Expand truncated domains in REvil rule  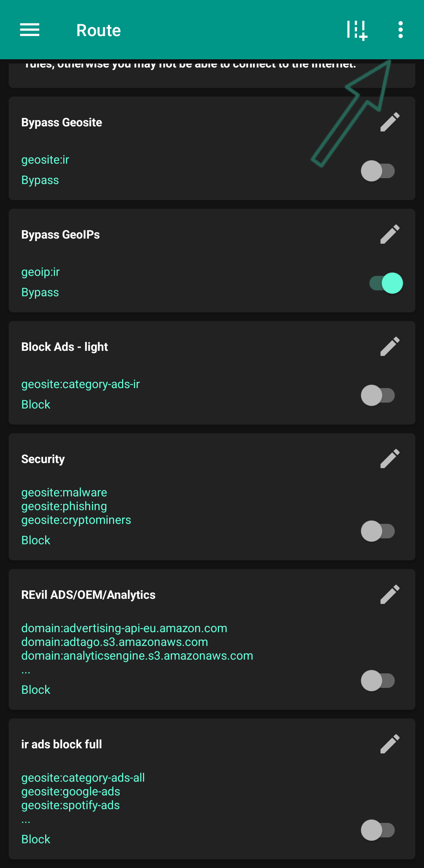coord(26,671)
